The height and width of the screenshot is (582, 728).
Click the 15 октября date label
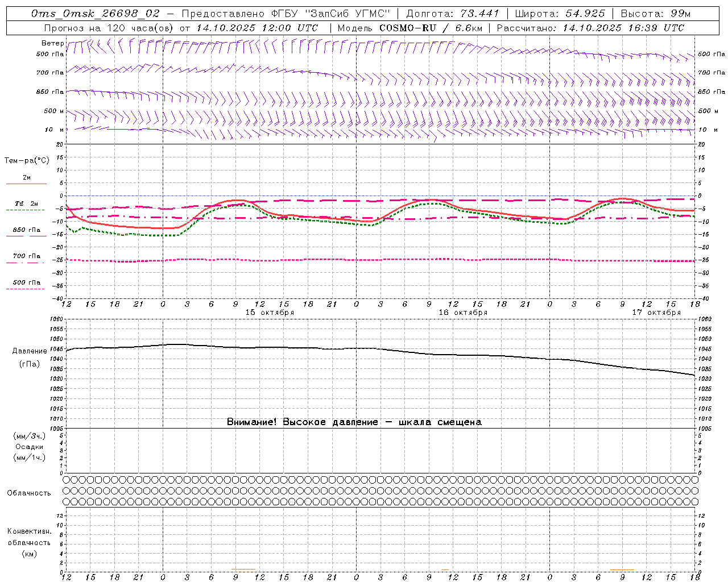coord(270,313)
